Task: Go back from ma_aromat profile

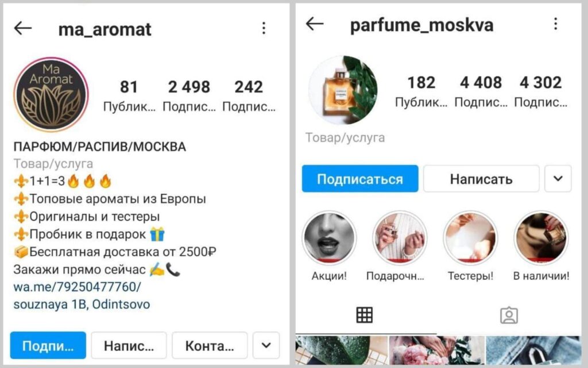Action: (23, 28)
